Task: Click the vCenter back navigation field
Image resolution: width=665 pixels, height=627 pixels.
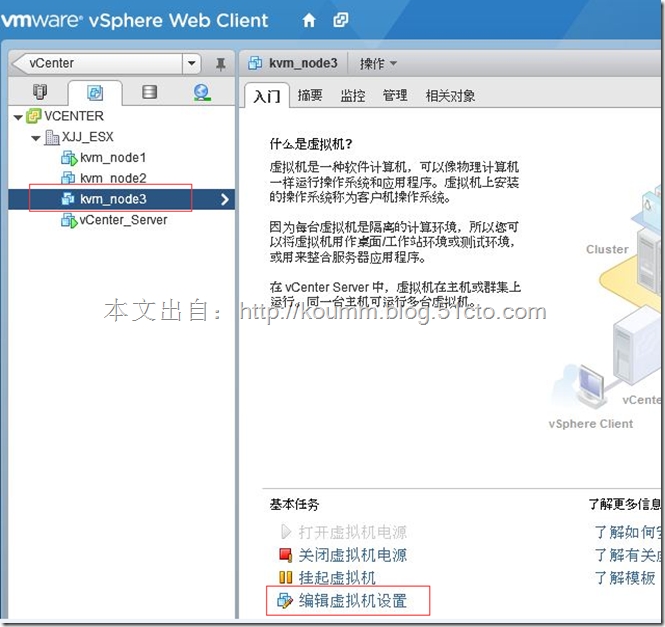Action: click(98, 63)
